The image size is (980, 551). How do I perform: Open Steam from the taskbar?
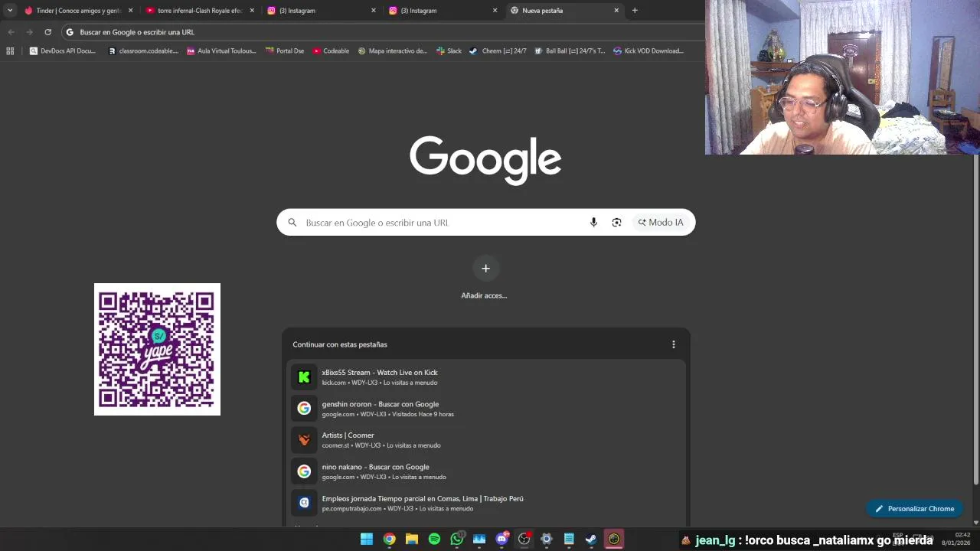coord(591,539)
